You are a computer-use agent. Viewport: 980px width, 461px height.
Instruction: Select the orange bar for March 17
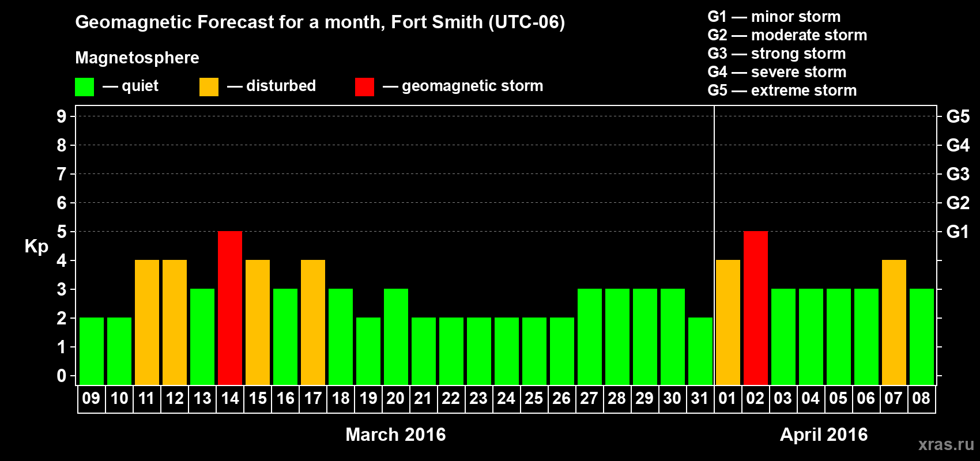(x=313, y=322)
